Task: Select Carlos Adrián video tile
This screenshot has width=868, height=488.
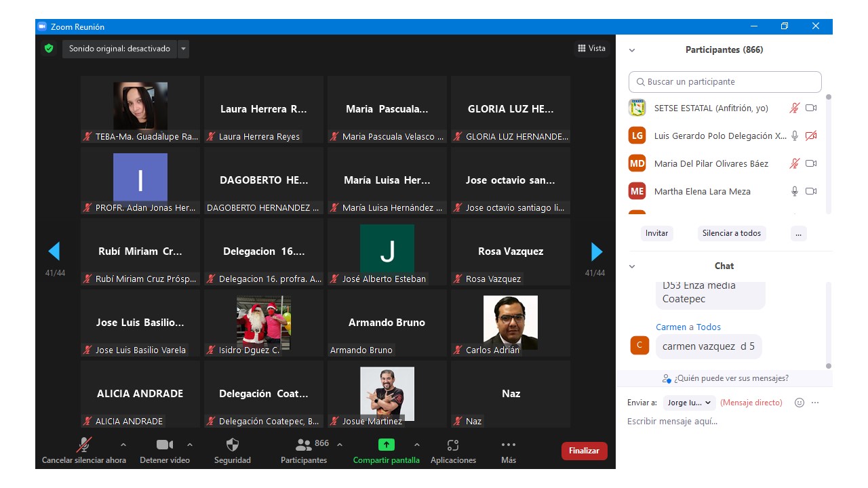Action: point(511,323)
